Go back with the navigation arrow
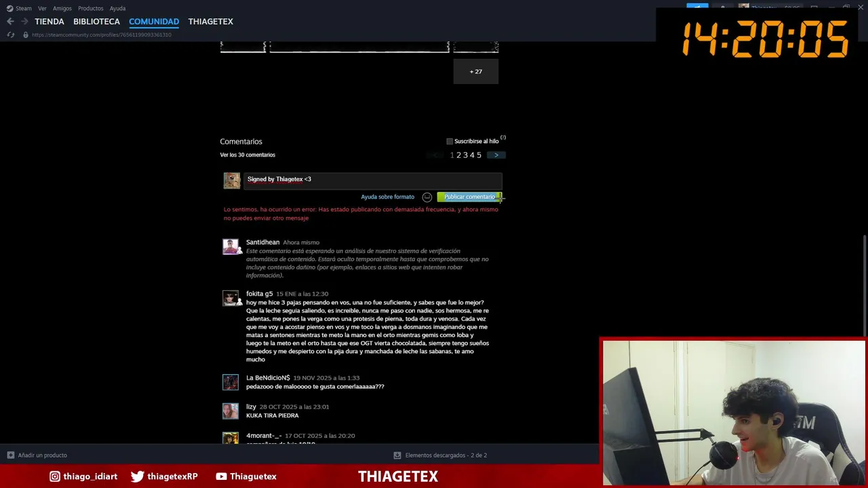Screen dimensions: 868x488 10,22
